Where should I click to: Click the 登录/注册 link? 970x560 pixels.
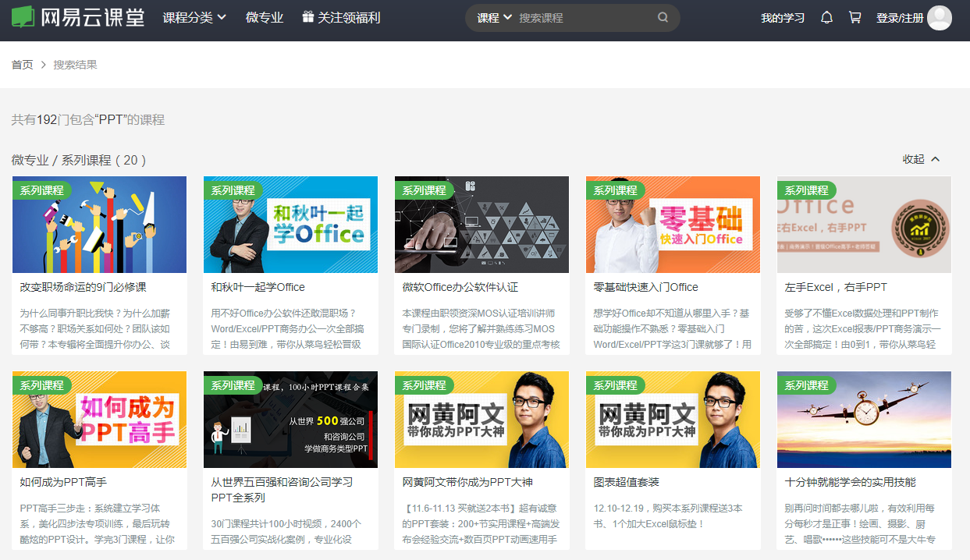point(899,17)
